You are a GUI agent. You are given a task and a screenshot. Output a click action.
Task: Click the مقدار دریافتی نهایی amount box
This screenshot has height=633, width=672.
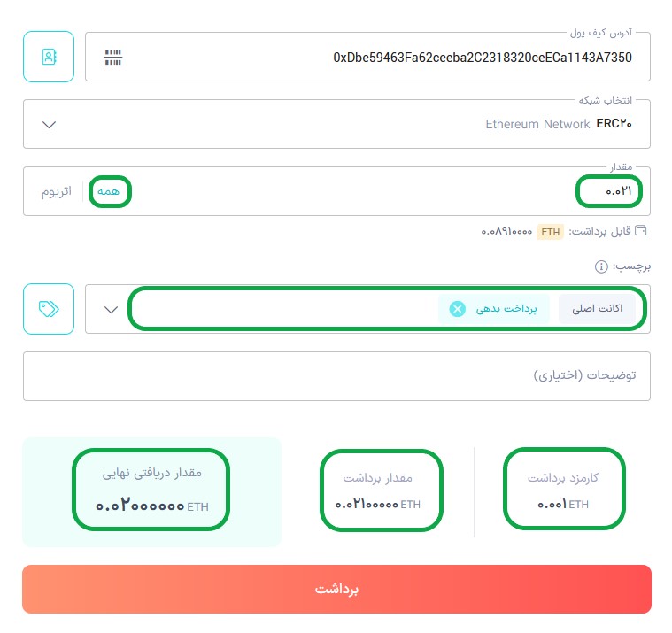tap(151, 490)
